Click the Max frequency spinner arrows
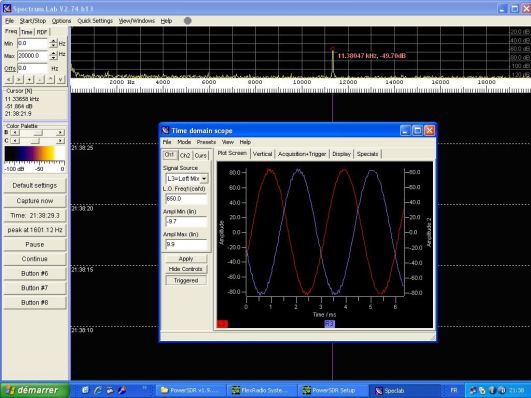 coord(53,56)
